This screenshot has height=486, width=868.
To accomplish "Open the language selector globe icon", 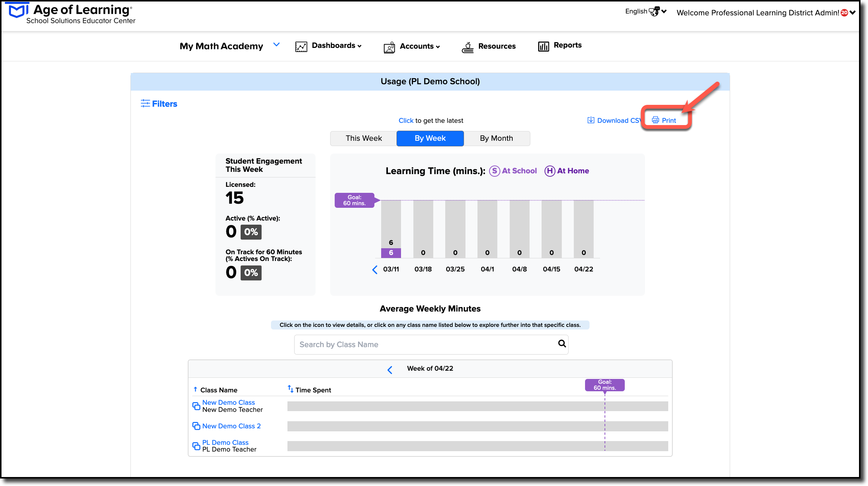I will [x=654, y=12].
